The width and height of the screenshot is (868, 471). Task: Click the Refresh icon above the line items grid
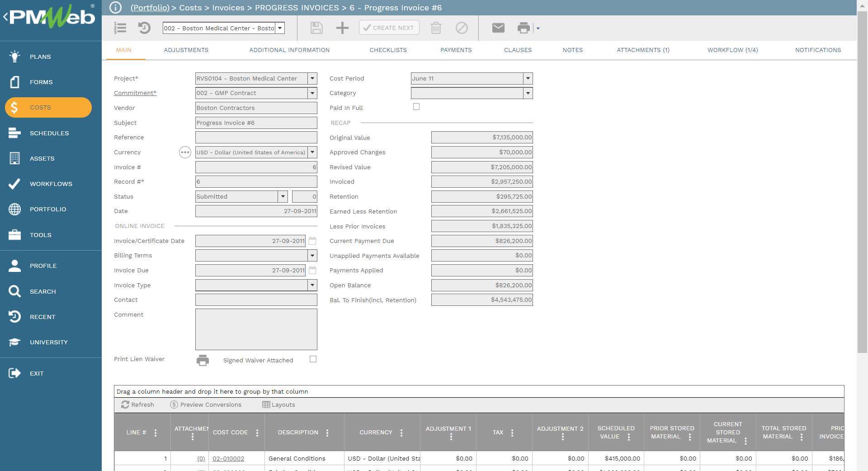pos(126,404)
